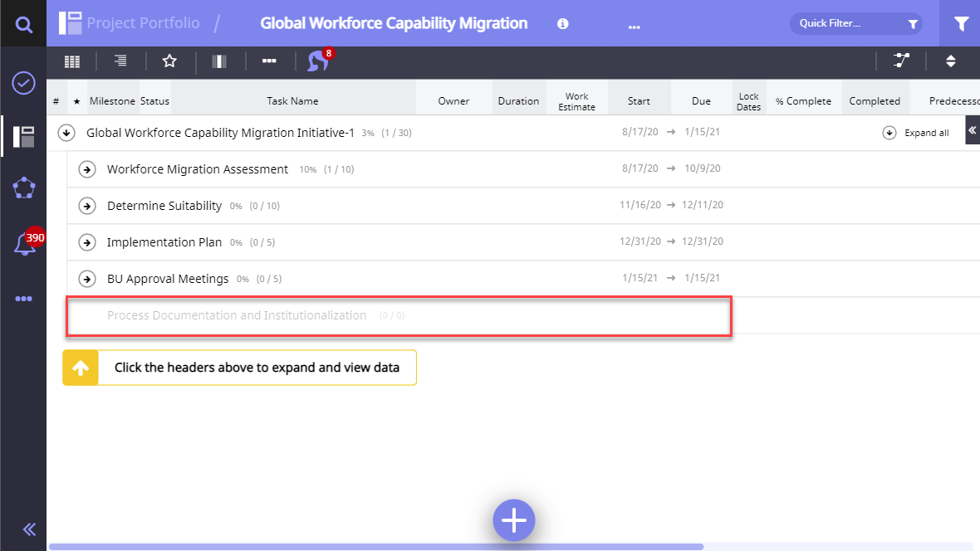Screen dimensions: 980x551
Task: Click the Completed column header
Action: click(x=875, y=101)
